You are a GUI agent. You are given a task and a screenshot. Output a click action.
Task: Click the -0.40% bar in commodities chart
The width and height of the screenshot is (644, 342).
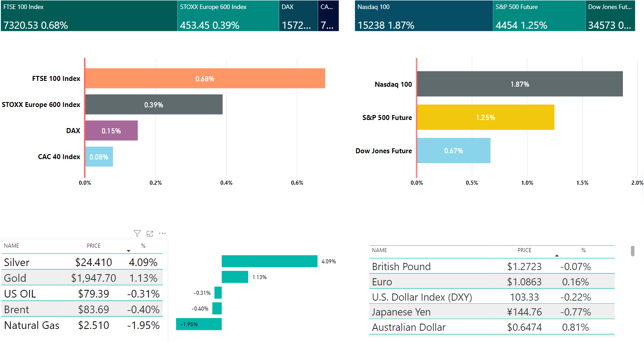[x=217, y=308]
